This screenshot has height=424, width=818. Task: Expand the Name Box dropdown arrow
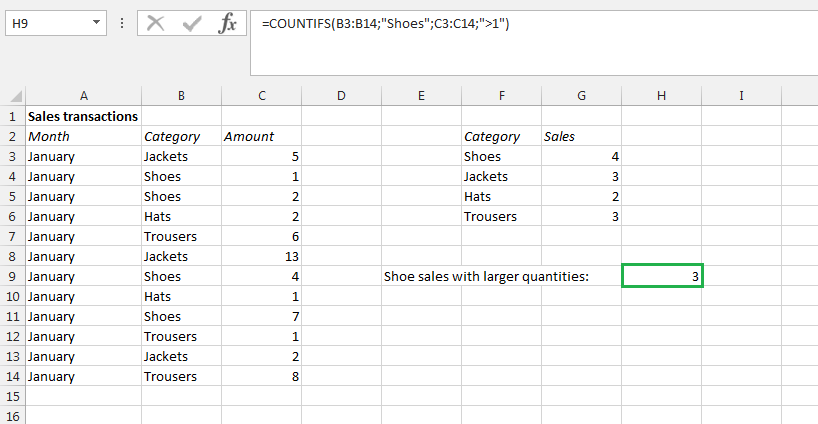pyautogui.click(x=96, y=22)
